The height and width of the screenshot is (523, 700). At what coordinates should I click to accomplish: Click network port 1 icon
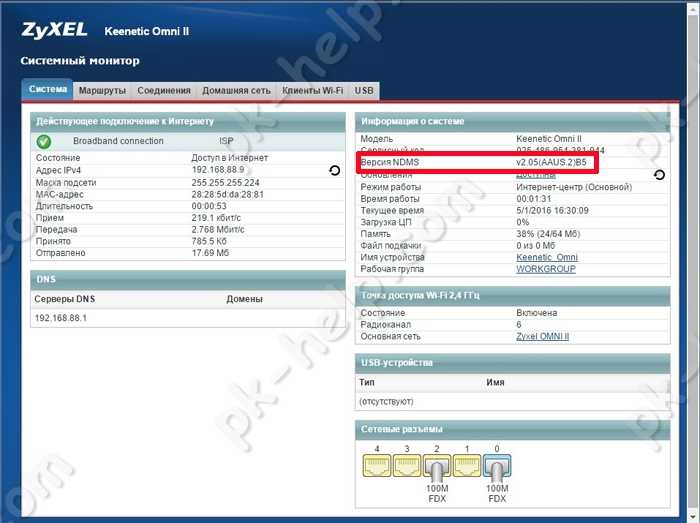(467, 465)
